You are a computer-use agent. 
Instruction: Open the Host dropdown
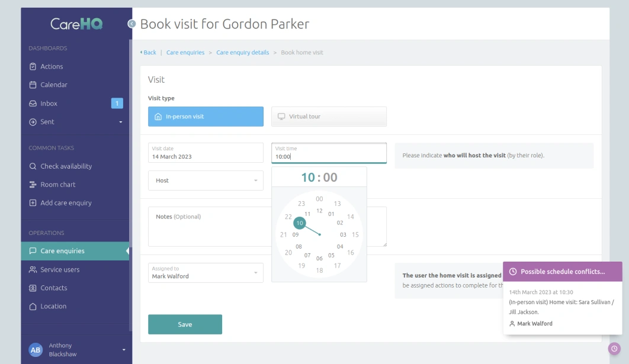[206, 181]
